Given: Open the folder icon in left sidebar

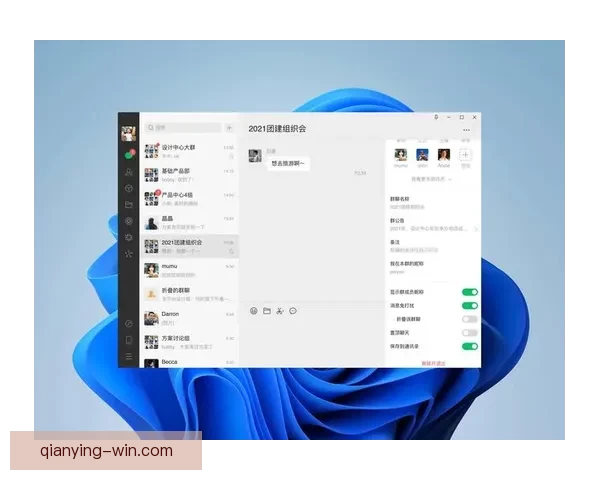Looking at the screenshot, I should point(129,204).
